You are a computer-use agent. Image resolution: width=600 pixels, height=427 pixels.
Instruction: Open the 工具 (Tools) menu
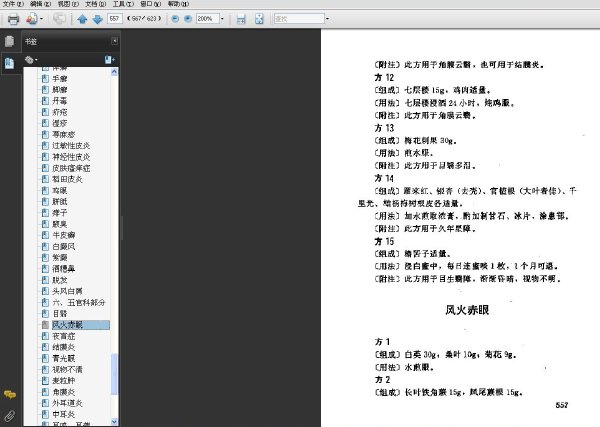click(x=123, y=4)
